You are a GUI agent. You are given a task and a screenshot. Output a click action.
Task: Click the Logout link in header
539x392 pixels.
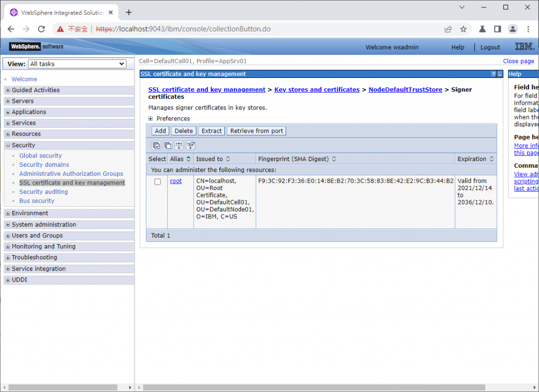(x=490, y=47)
